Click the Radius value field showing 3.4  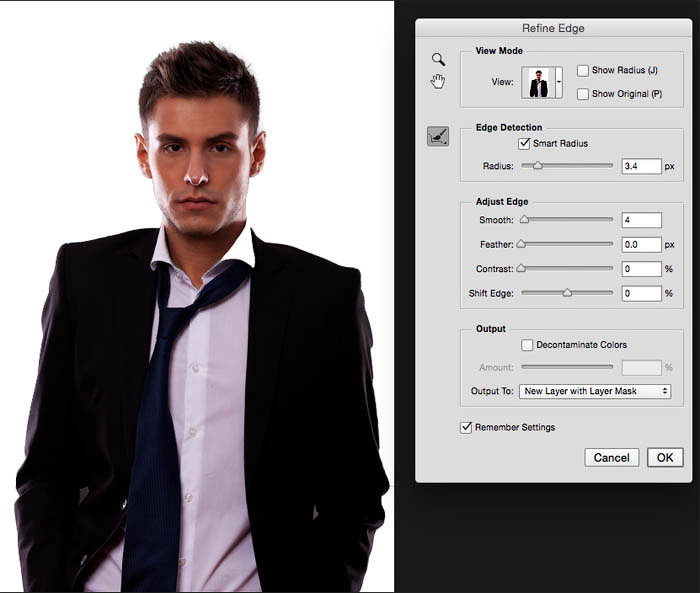(641, 166)
